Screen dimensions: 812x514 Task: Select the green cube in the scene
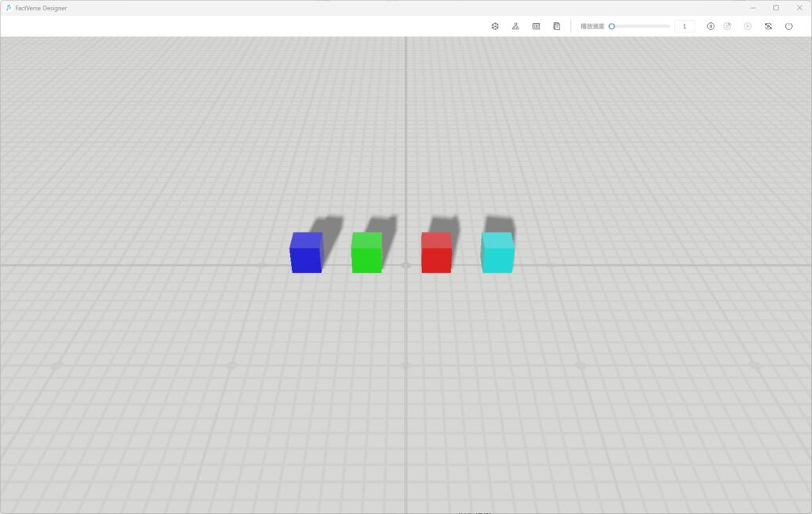point(367,253)
